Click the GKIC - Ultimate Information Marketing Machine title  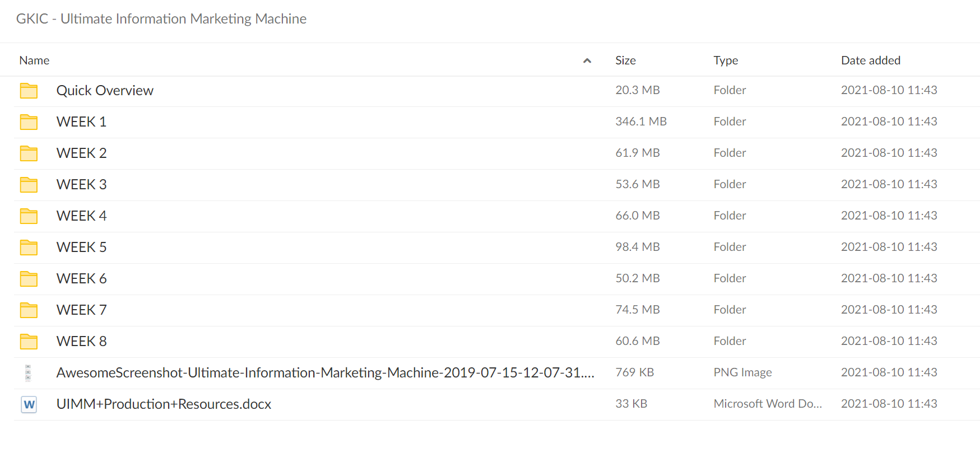(161, 19)
